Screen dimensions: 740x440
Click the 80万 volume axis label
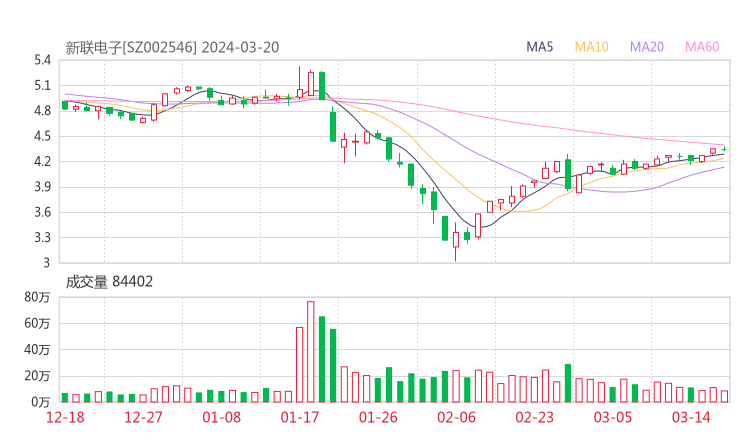tap(37, 297)
